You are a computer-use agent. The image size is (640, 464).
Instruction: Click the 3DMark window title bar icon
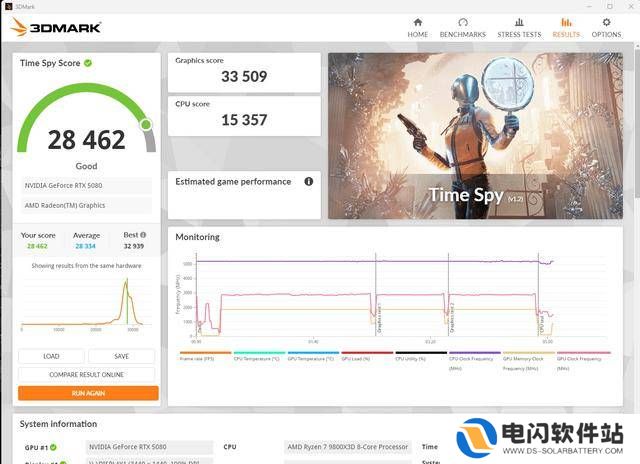[8, 6]
